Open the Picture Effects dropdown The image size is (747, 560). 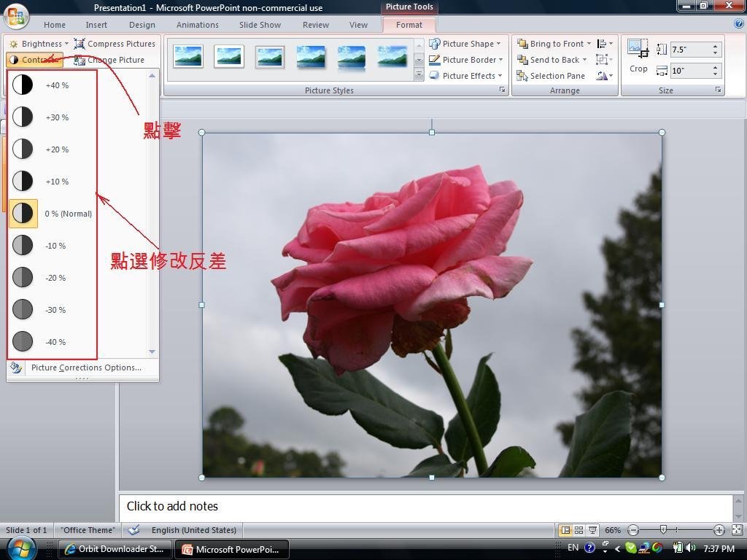tap(465, 76)
